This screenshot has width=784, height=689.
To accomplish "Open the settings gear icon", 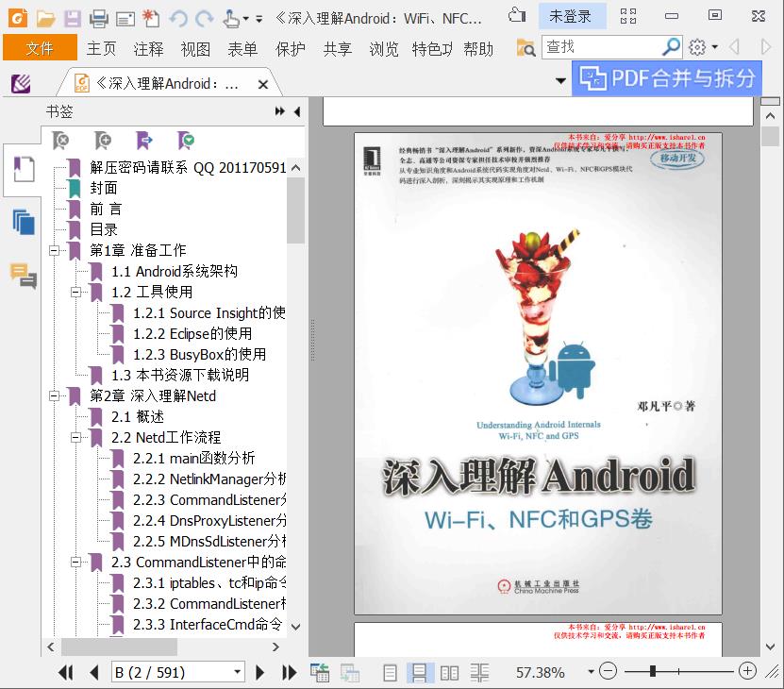I will [697, 47].
